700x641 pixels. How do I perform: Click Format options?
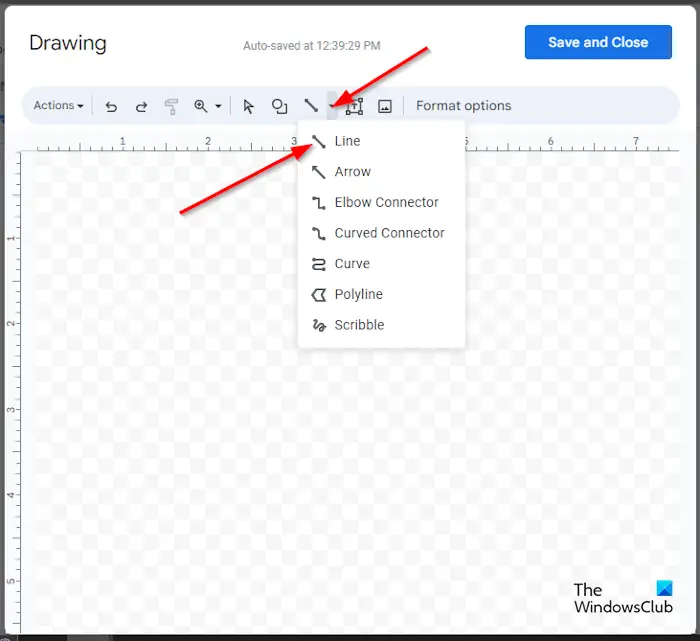click(x=463, y=106)
